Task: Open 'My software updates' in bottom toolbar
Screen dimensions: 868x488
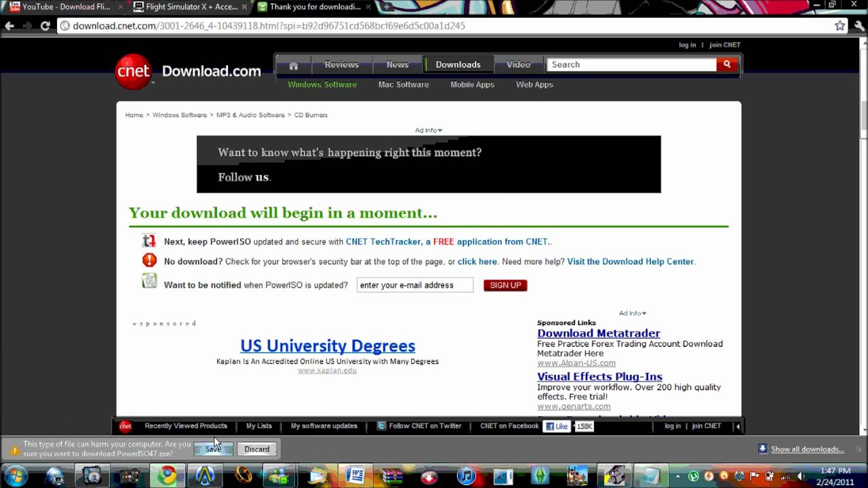Action: click(324, 426)
